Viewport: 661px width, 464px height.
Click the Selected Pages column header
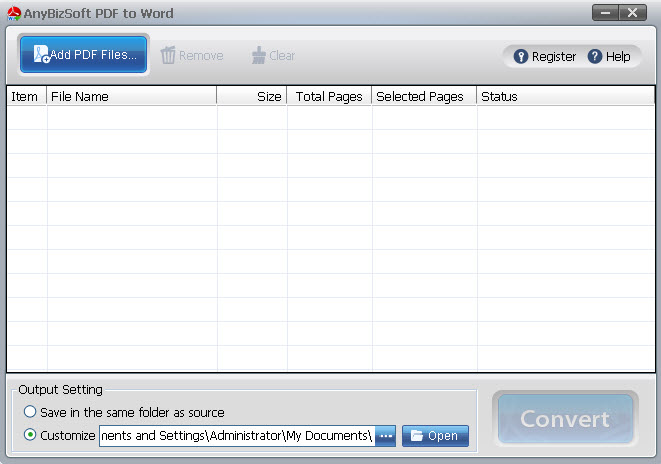[x=423, y=96]
